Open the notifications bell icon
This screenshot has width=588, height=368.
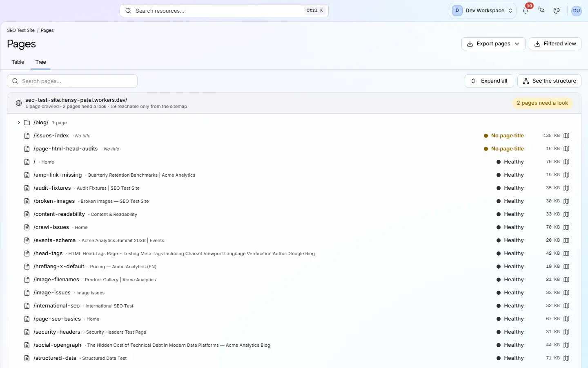pyautogui.click(x=526, y=11)
